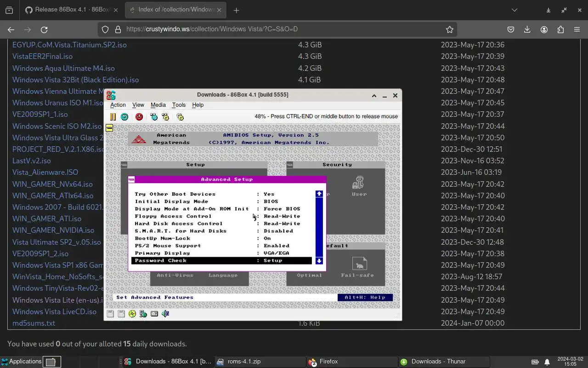Click close box of Advanced Setup dialog

[131, 179]
